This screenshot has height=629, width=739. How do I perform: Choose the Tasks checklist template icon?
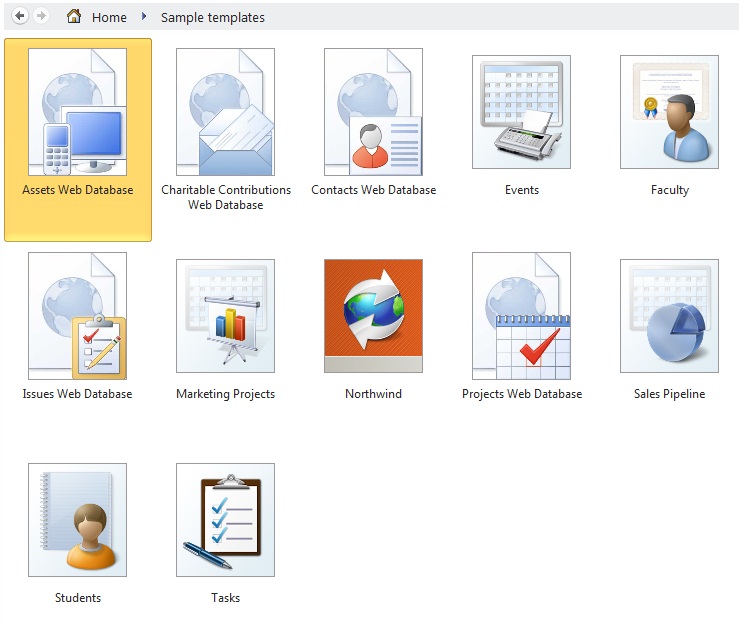point(226,519)
